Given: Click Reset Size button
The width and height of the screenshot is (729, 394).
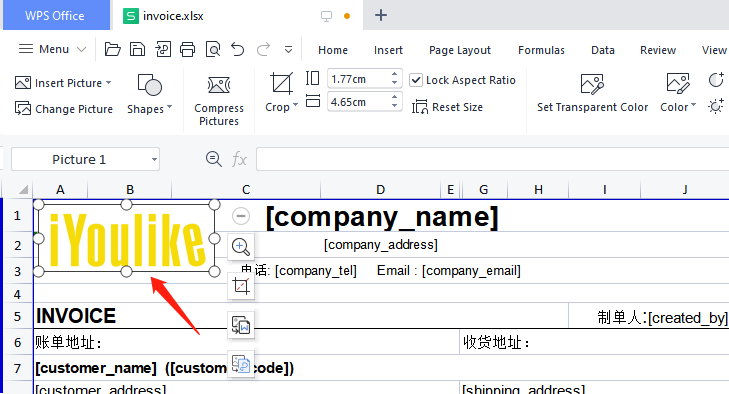Looking at the screenshot, I should [447, 107].
